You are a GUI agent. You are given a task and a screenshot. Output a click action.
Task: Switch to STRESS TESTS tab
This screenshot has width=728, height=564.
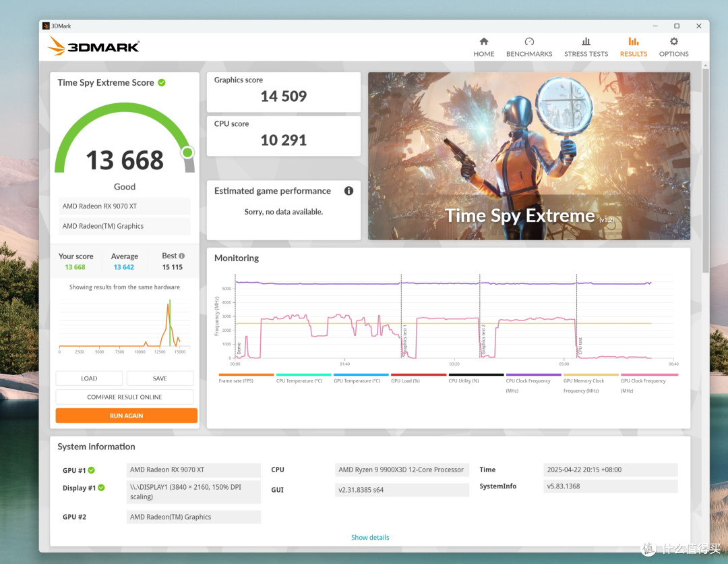pos(586,47)
